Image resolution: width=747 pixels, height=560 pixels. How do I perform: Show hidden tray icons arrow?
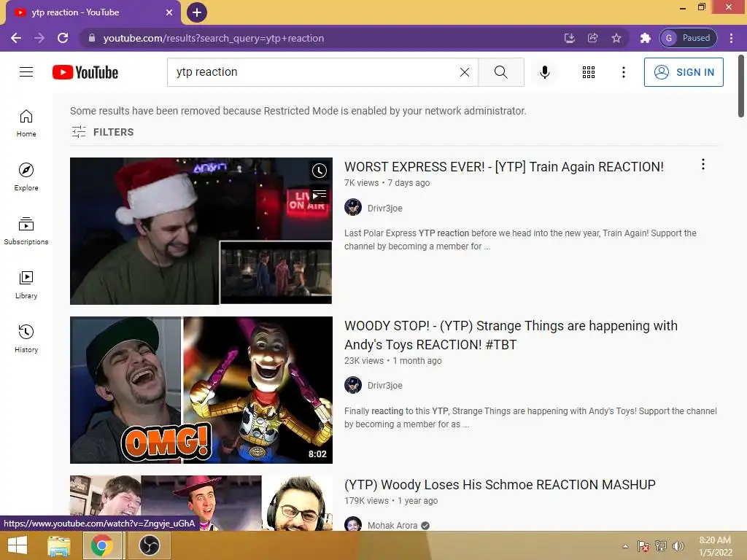point(625,546)
